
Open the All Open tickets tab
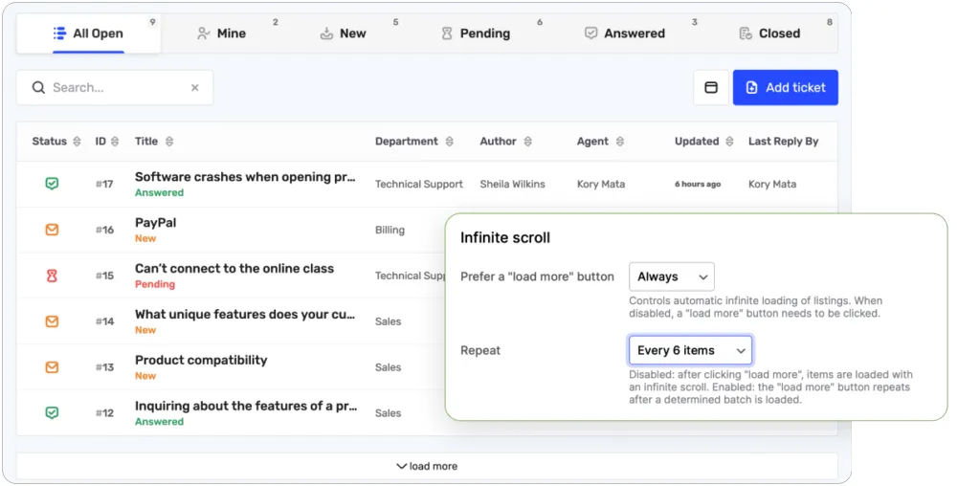pos(88,33)
